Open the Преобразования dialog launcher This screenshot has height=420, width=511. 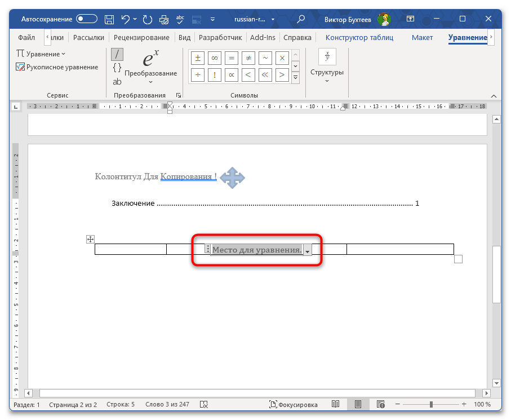(x=179, y=95)
